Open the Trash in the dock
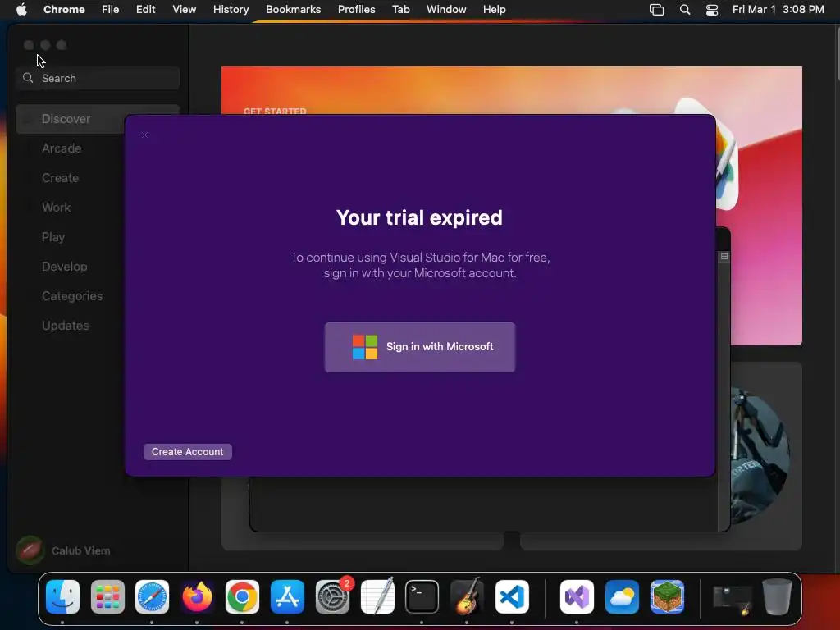The width and height of the screenshot is (840, 630). point(777,597)
